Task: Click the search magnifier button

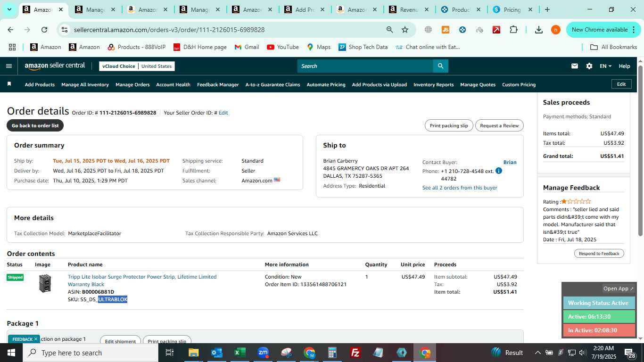Action: pos(440,66)
